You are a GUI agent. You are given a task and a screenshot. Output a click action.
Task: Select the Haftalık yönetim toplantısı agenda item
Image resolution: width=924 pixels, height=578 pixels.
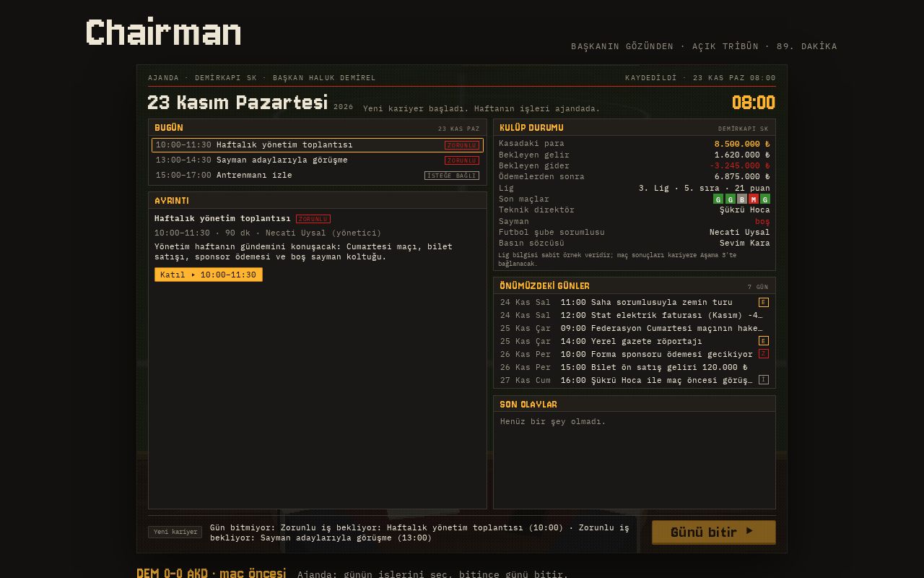coord(318,145)
